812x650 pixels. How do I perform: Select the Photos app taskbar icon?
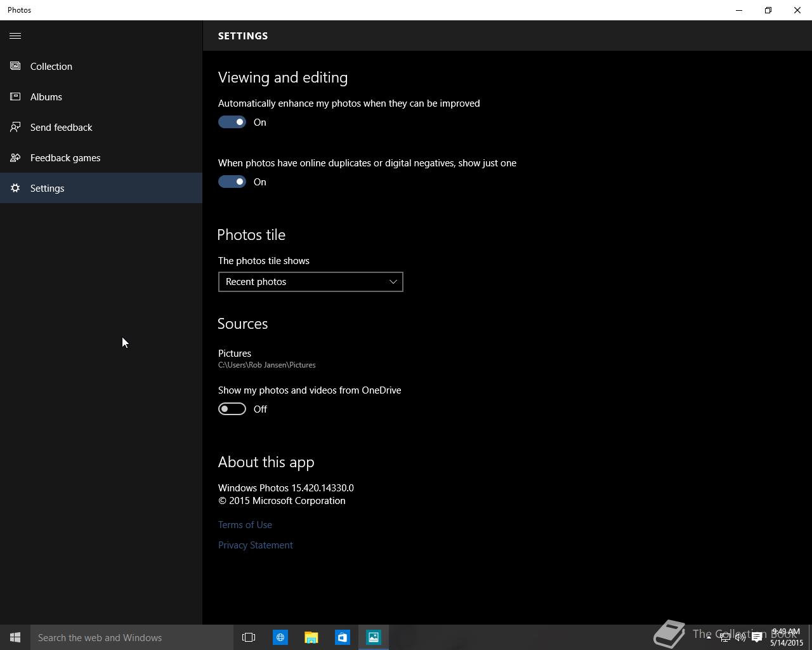(x=374, y=637)
